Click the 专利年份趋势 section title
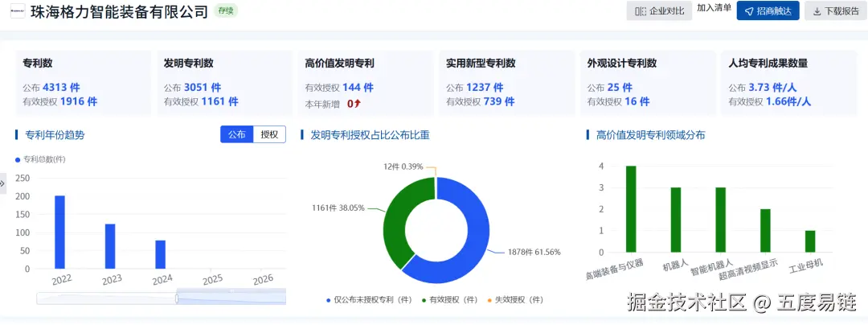868x325 pixels. pyautogui.click(x=55, y=134)
